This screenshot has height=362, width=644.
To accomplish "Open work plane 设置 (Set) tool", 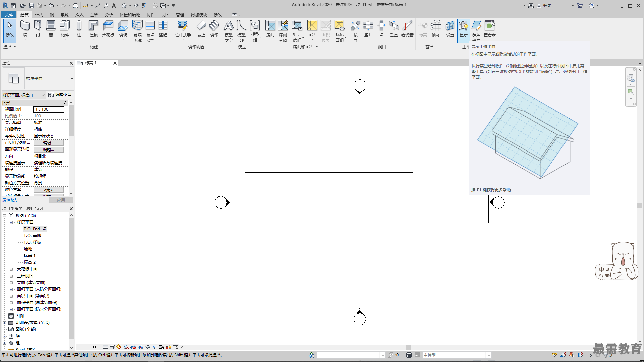I will point(450,28).
